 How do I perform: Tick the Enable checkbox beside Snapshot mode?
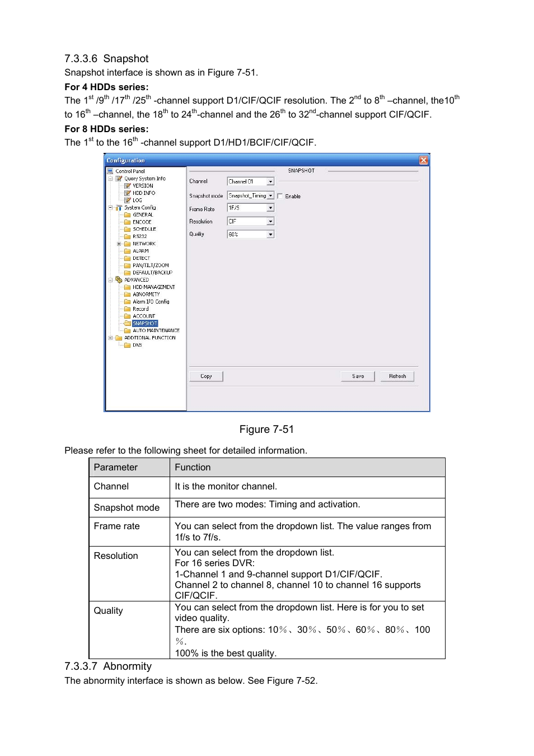[x=280, y=196]
